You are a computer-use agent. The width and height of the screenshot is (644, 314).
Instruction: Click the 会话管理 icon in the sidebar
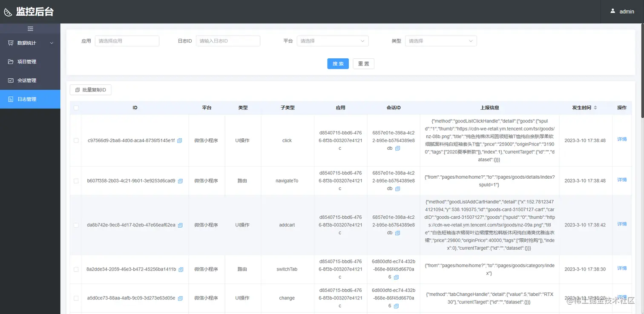tap(11, 80)
